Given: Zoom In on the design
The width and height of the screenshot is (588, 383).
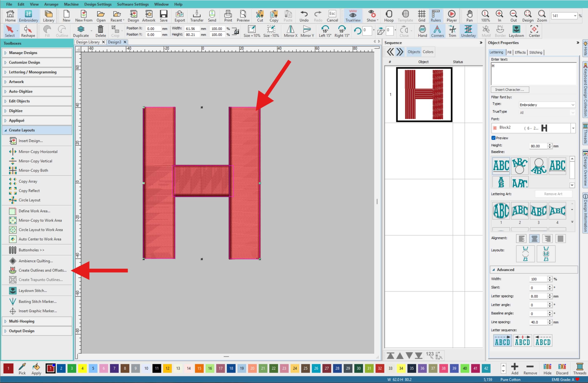Looking at the screenshot, I should coord(499,16).
